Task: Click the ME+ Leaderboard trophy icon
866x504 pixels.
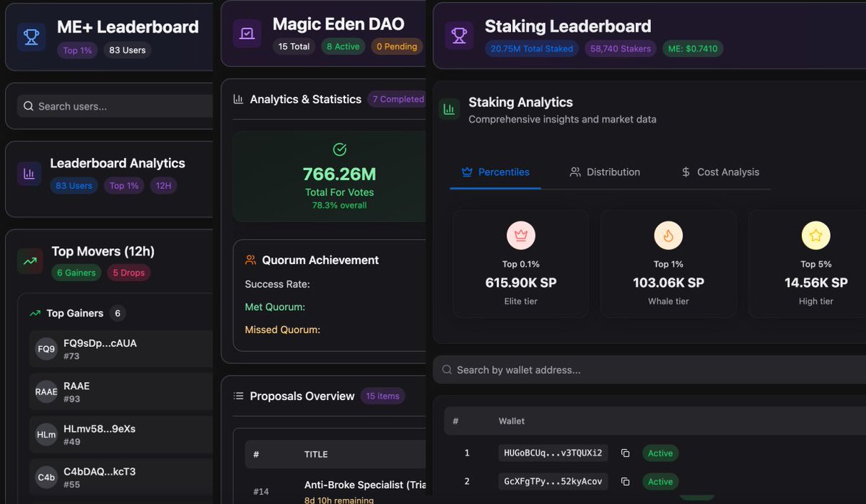Action: [x=31, y=37]
